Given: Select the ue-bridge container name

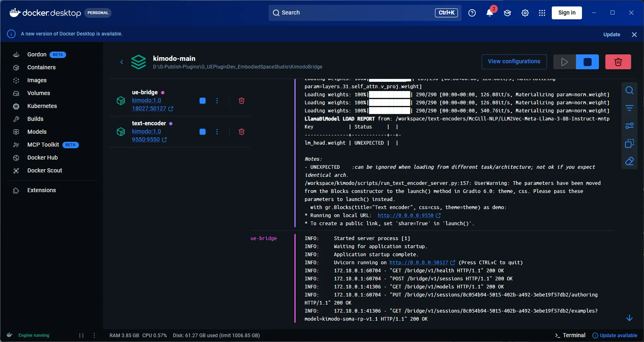Looking at the screenshot, I should click(x=145, y=92).
